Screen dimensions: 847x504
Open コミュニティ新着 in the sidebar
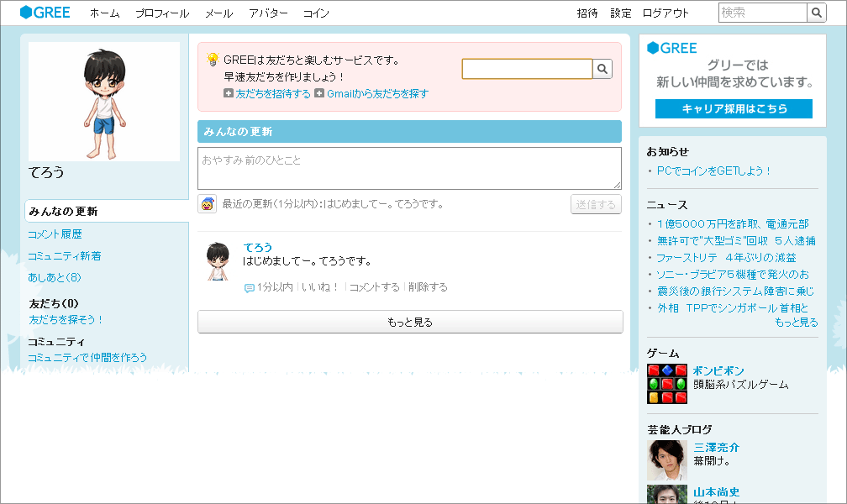point(65,255)
